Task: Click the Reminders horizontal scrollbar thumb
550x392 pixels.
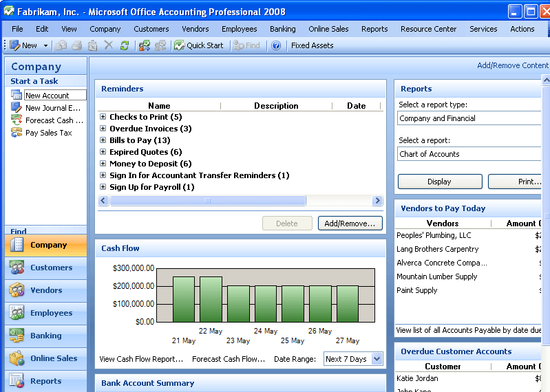Action: [208, 201]
